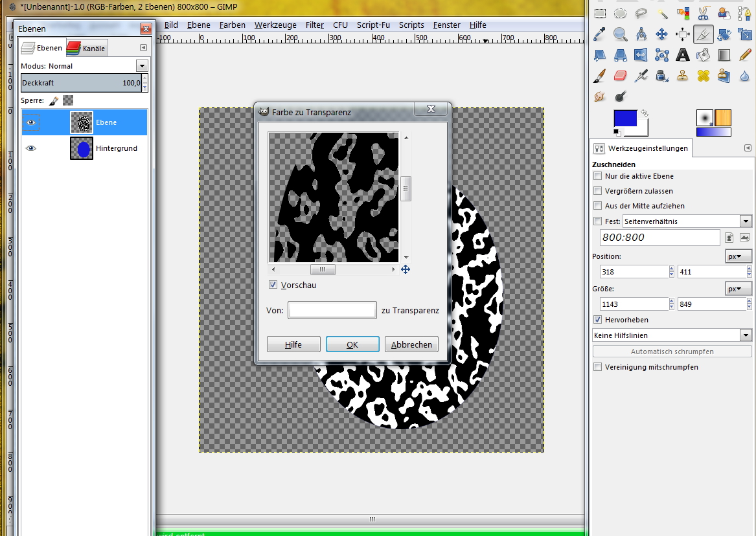Select the Perspective tool

[x=621, y=55]
